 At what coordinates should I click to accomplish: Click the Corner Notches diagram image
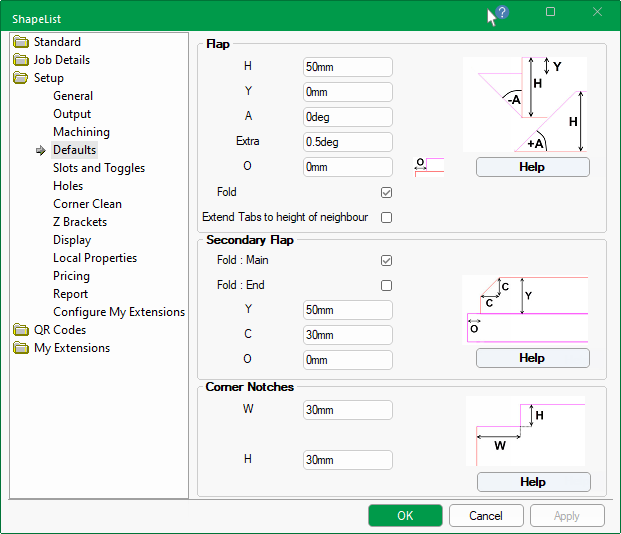525,431
